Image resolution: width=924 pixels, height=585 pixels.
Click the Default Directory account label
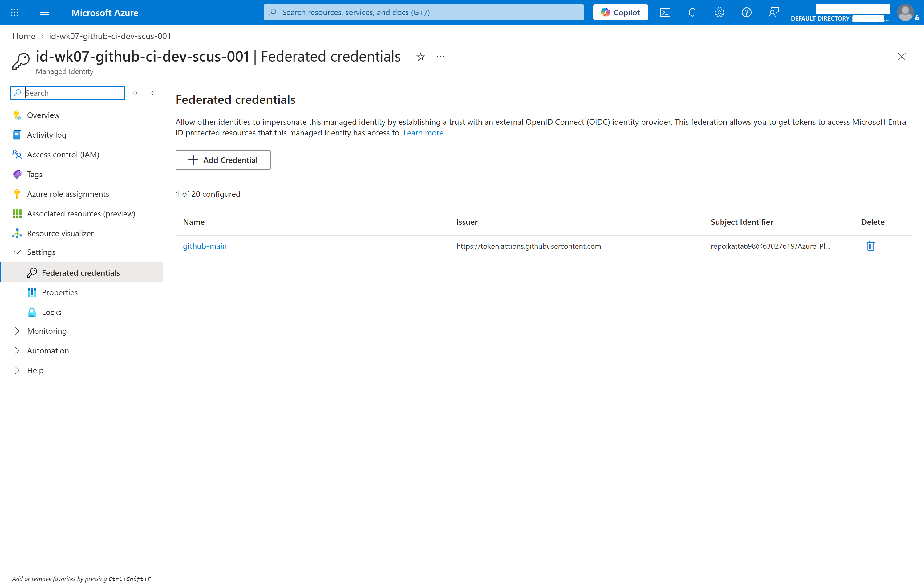pyautogui.click(x=839, y=18)
